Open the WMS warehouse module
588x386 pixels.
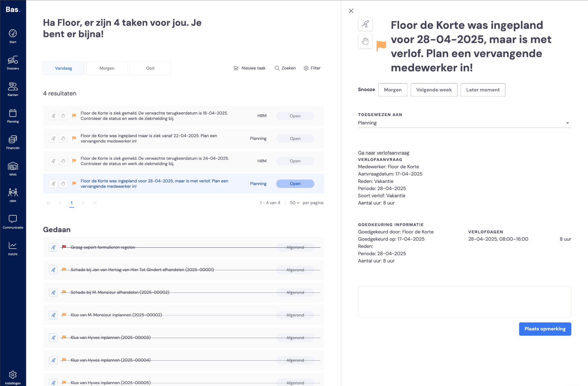click(x=13, y=169)
